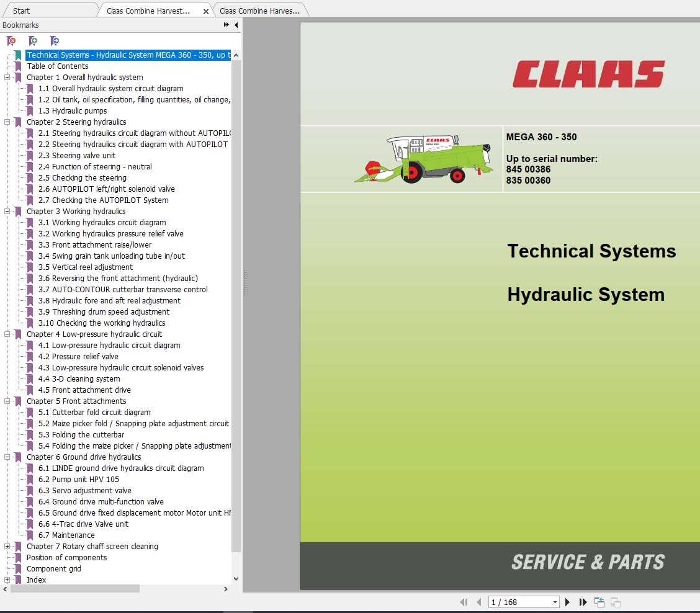Select the Index bookmark
The width and height of the screenshot is (700, 613).
click(x=36, y=579)
